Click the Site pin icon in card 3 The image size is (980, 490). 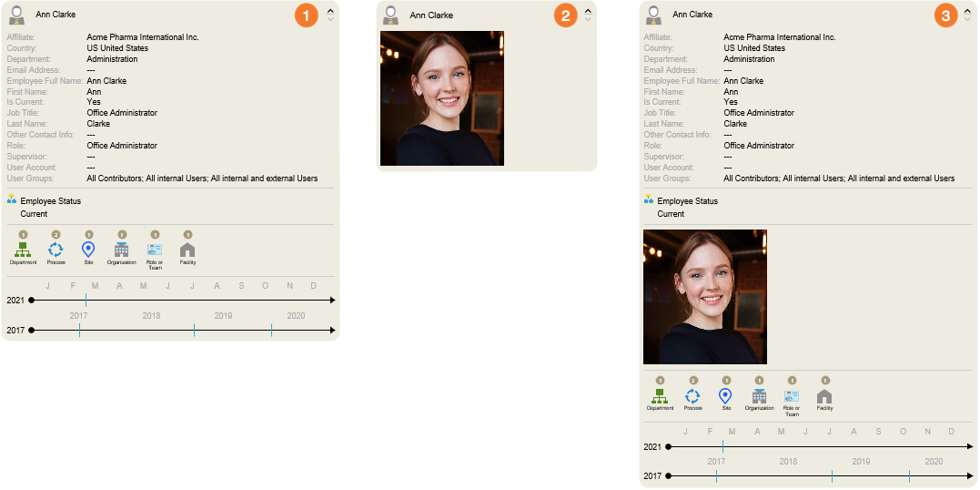click(725, 396)
